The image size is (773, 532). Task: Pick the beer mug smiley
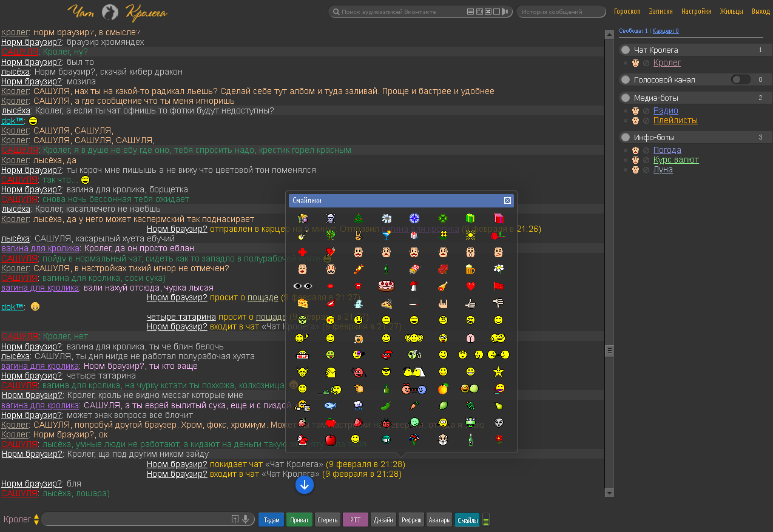click(470, 268)
